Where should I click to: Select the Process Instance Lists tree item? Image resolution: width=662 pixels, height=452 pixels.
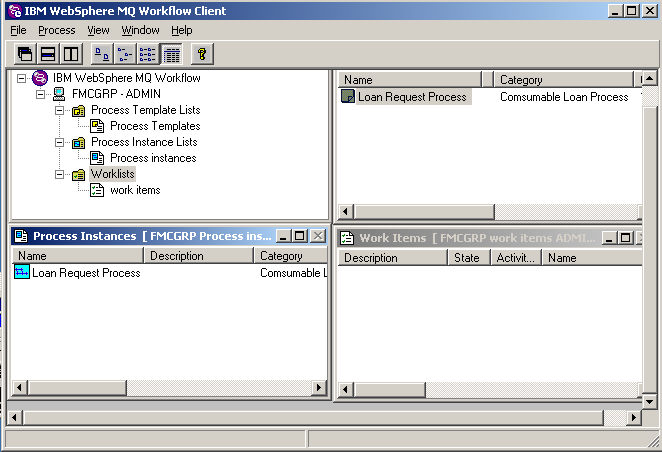tap(144, 142)
